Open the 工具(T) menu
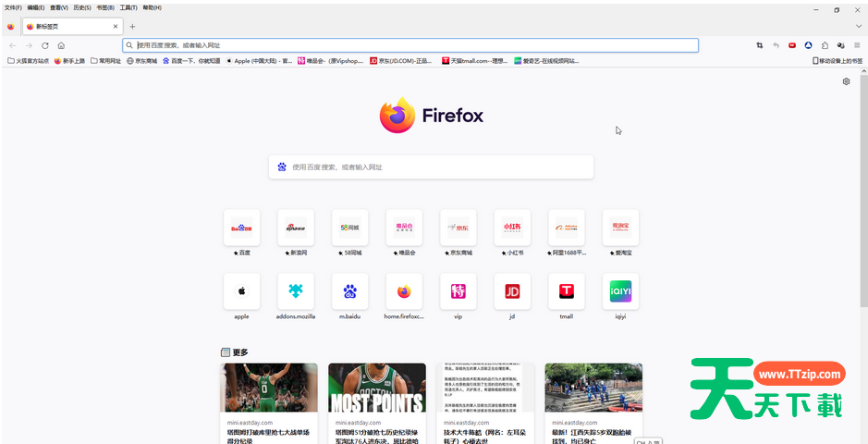 (x=128, y=7)
